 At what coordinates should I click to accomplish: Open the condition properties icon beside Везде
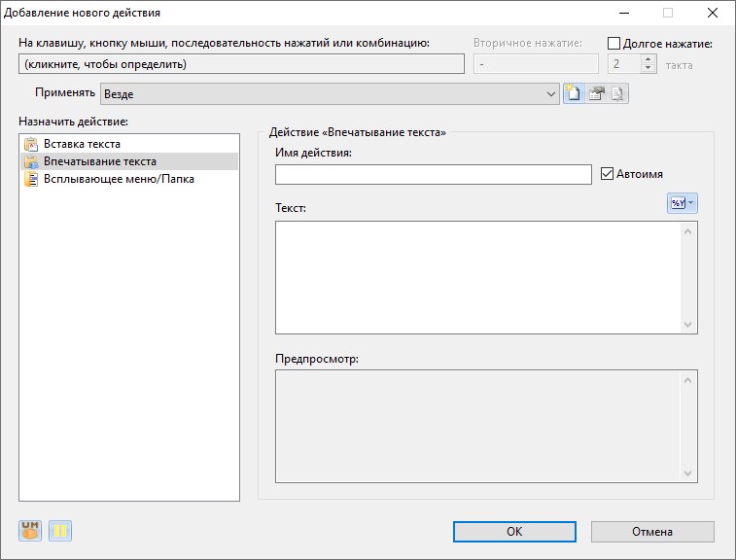point(596,93)
